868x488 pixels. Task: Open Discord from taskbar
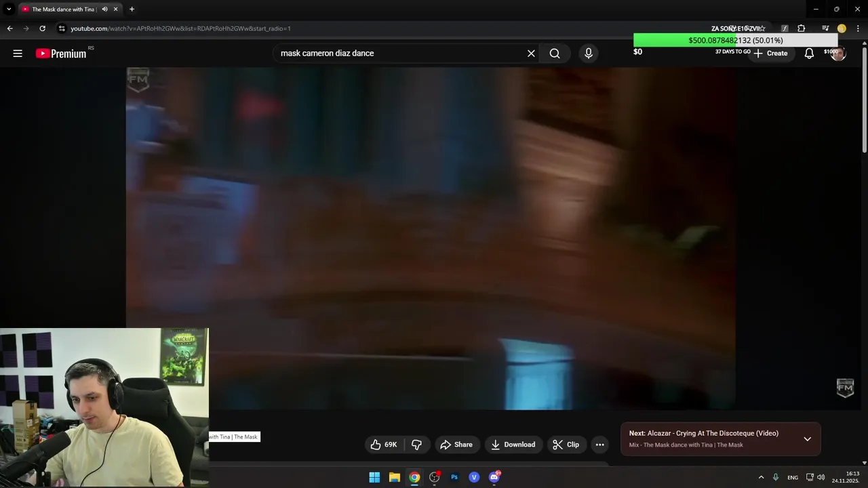point(494,477)
